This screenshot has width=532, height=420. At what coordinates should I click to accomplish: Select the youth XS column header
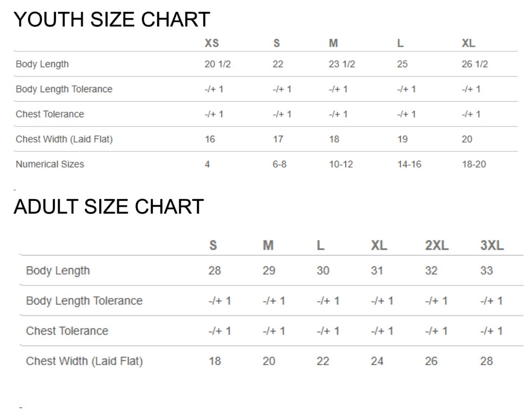[x=212, y=43]
